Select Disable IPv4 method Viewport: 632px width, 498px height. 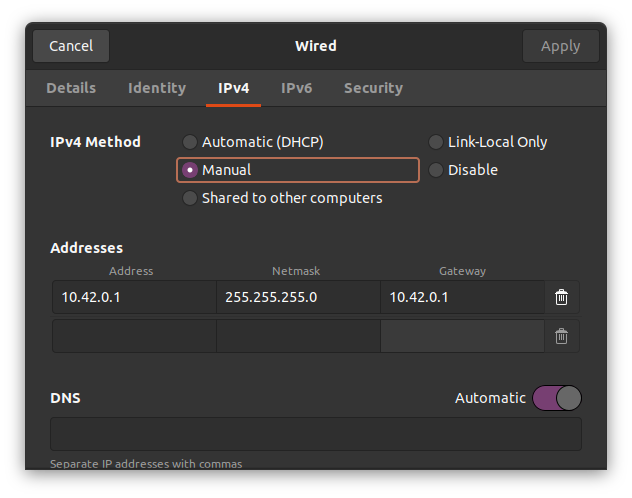coord(436,170)
